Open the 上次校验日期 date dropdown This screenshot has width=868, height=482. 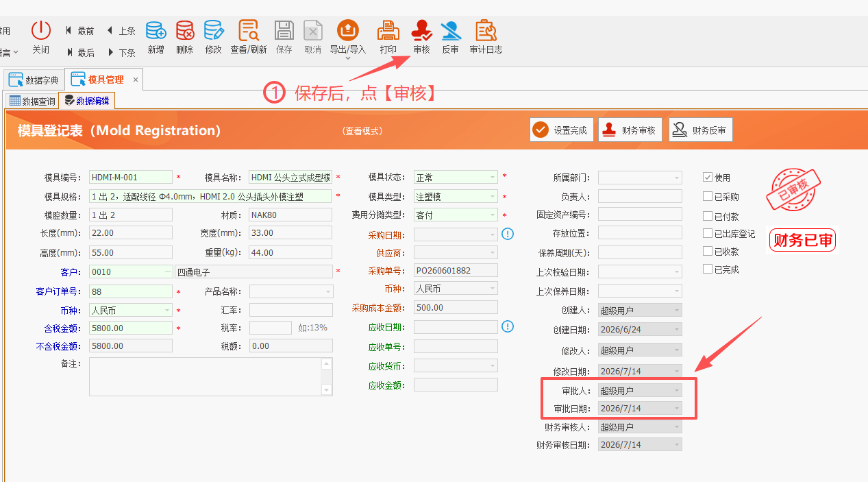[x=677, y=272]
